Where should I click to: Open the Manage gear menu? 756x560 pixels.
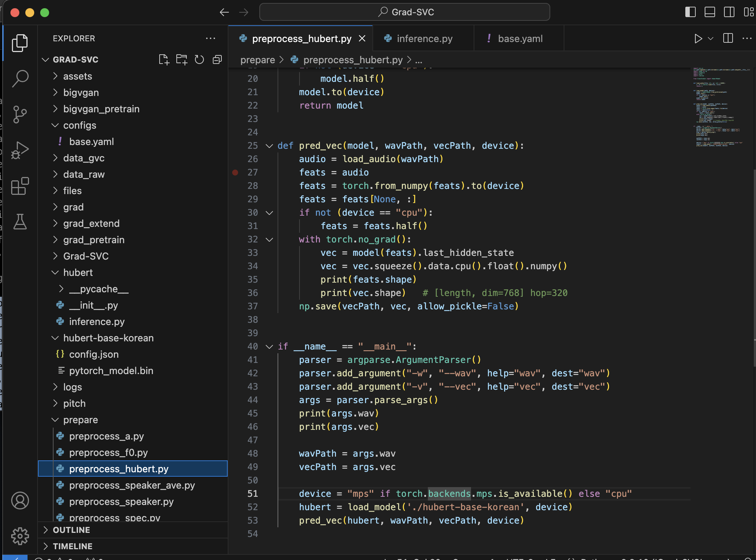[20, 536]
